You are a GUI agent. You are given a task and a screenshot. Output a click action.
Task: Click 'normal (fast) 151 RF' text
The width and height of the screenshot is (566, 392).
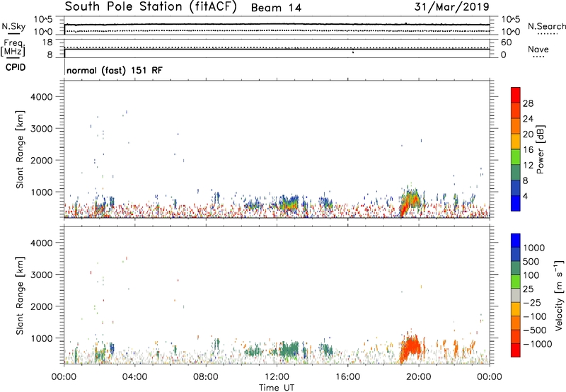(x=115, y=70)
